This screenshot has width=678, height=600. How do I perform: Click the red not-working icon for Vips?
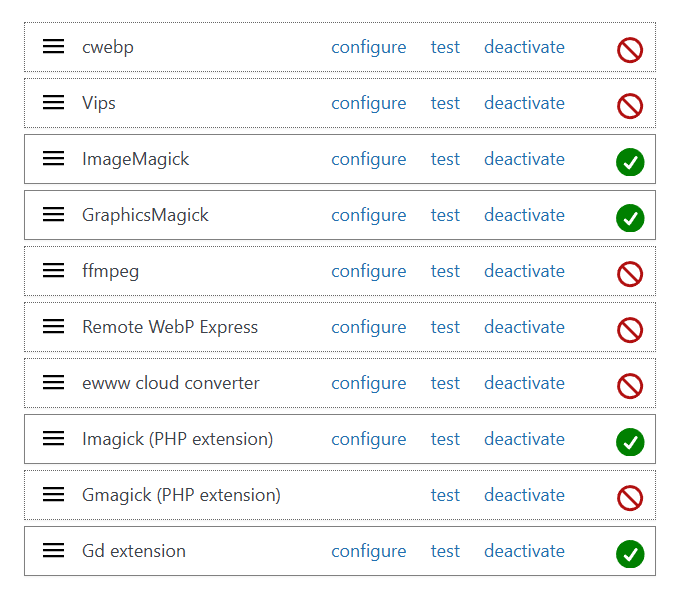coord(630,105)
